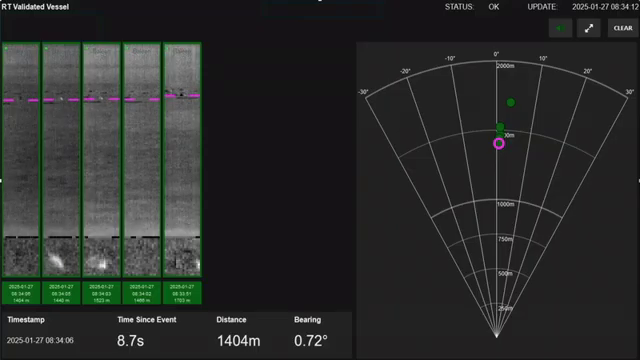The width and height of the screenshot is (640, 360).
Task: Click the 20° bearing label
Action: click(x=587, y=71)
